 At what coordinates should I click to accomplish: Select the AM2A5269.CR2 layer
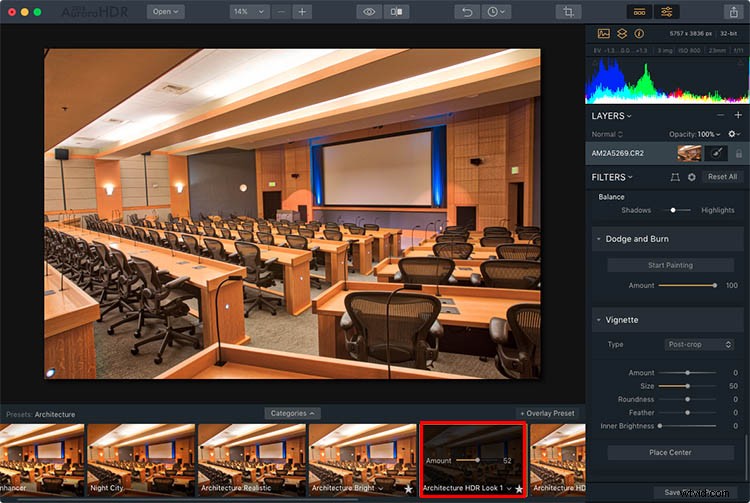tap(667, 153)
